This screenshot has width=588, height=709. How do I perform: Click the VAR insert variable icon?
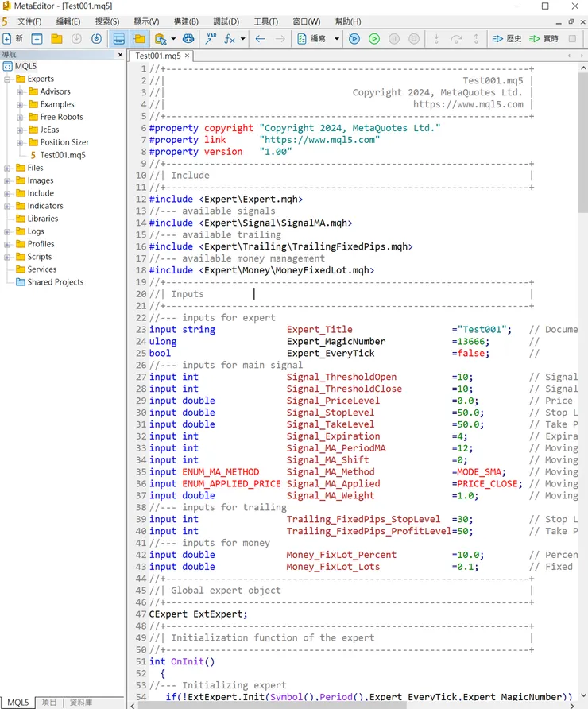pyautogui.click(x=211, y=38)
